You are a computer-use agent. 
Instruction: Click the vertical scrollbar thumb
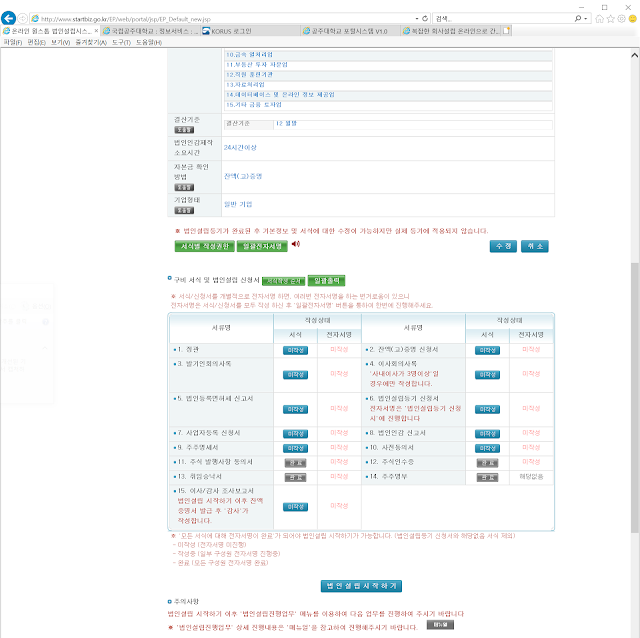(635, 396)
